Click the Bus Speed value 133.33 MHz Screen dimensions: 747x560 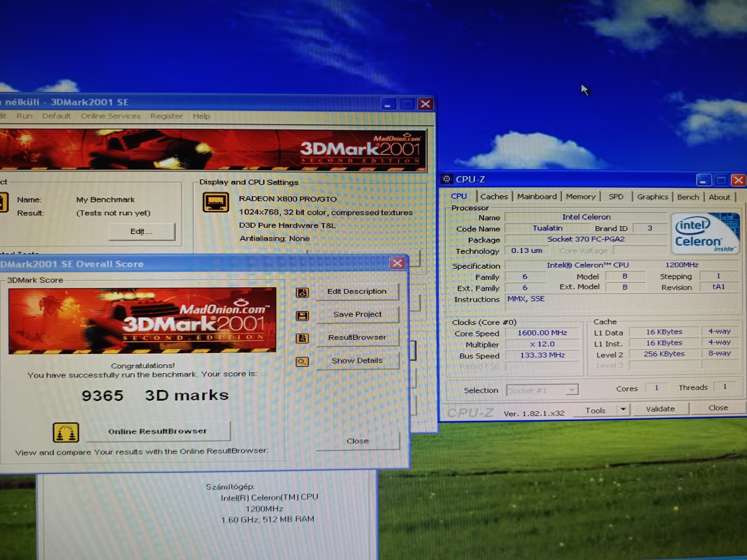tap(542, 355)
